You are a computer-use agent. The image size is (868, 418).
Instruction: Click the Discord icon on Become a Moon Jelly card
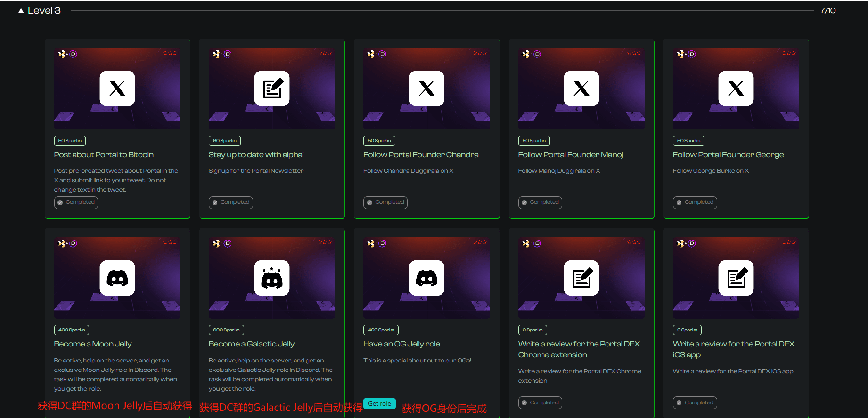117,278
